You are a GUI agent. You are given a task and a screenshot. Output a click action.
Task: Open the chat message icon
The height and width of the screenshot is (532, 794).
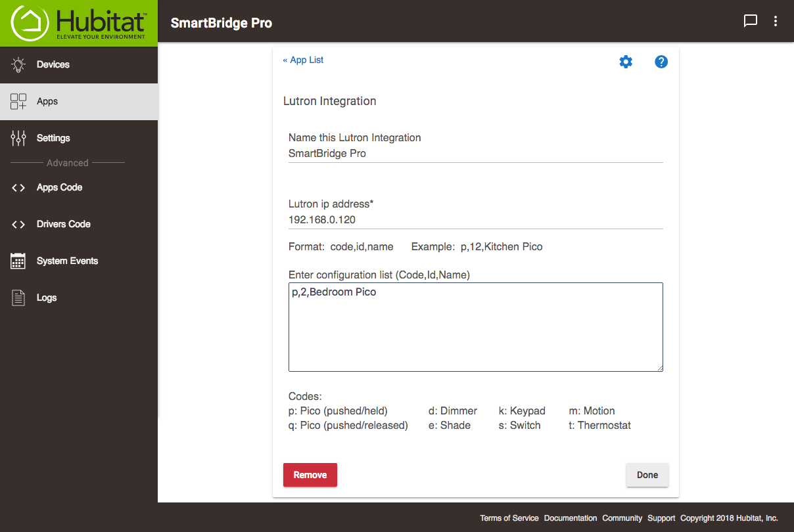[x=750, y=21]
